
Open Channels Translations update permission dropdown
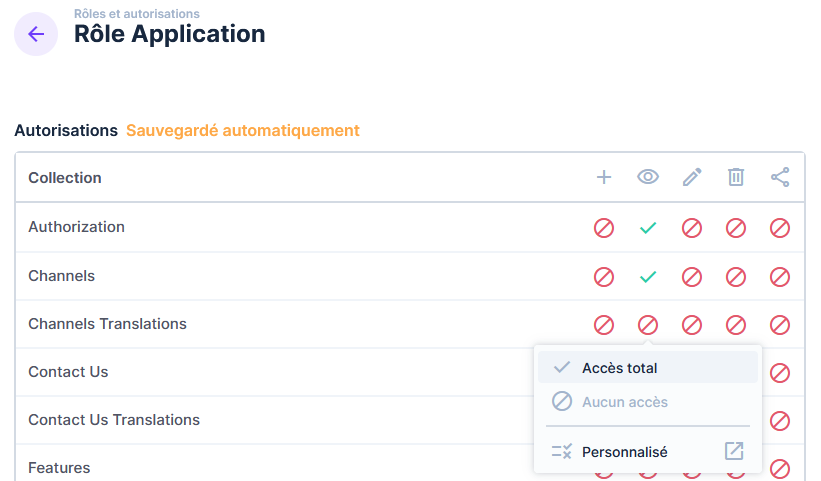pos(692,325)
